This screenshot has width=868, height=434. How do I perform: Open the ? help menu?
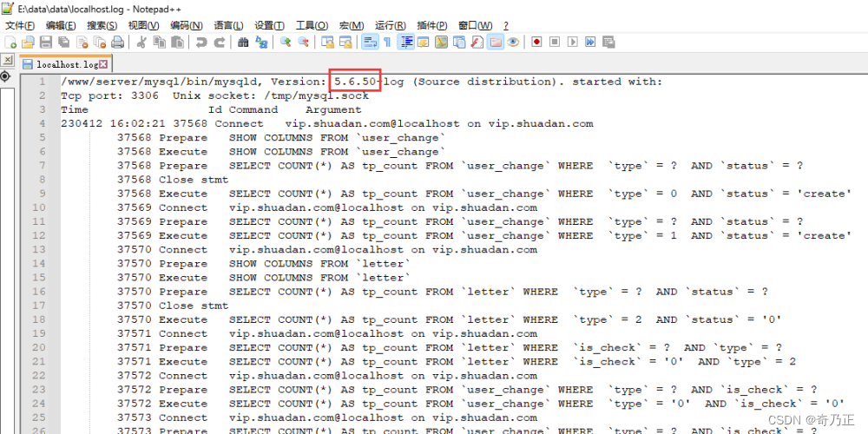tap(506, 25)
